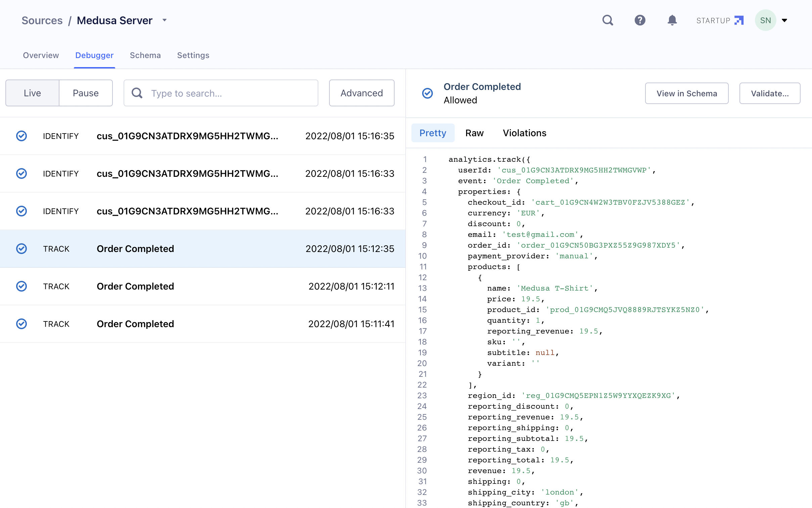Click the check icon of IDENTIFY event at 15:16:35

coord(21,136)
